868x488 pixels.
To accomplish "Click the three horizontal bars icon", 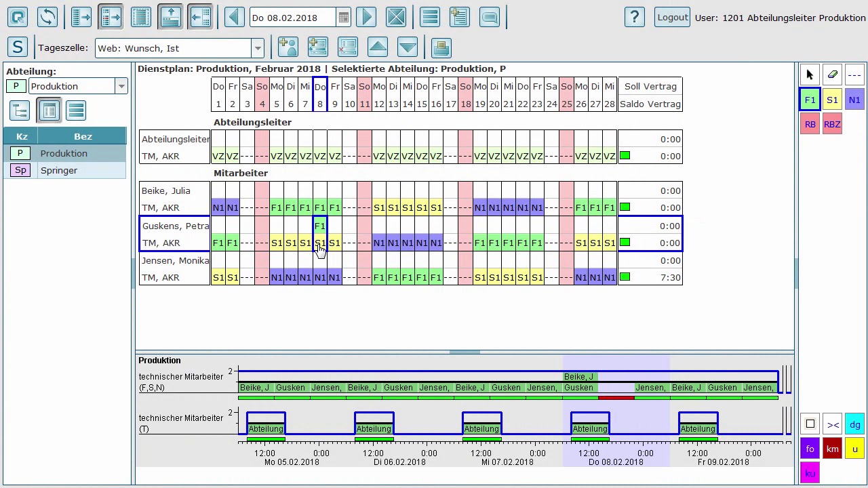I will (x=430, y=17).
